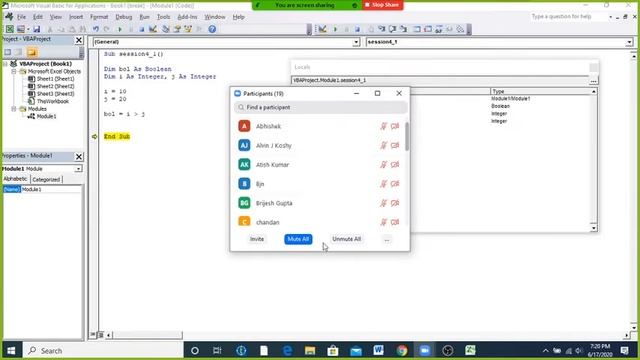Open the Excel icon in the taskbar
This screenshot has width=640, height=360.
point(470,350)
